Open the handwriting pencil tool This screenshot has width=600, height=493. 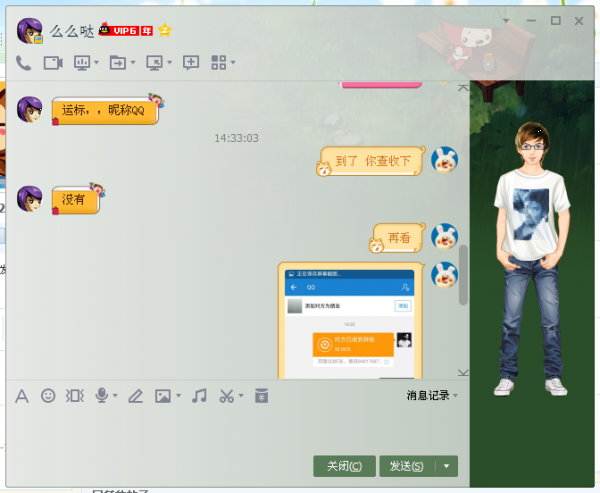pyautogui.click(x=135, y=396)
